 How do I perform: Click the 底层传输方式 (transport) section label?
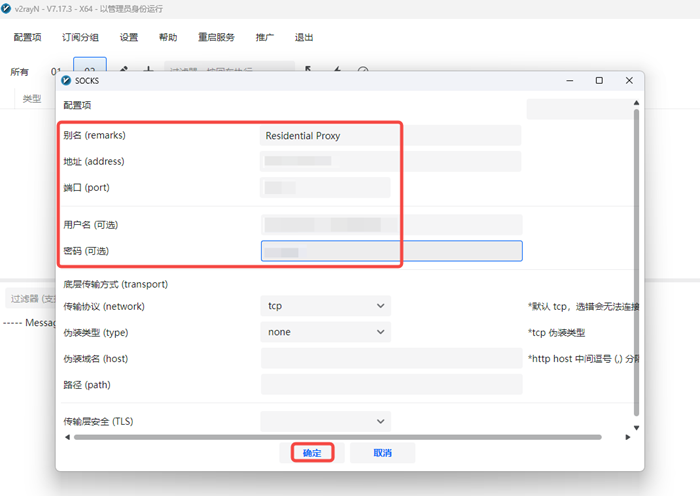[x=116, y=284]
